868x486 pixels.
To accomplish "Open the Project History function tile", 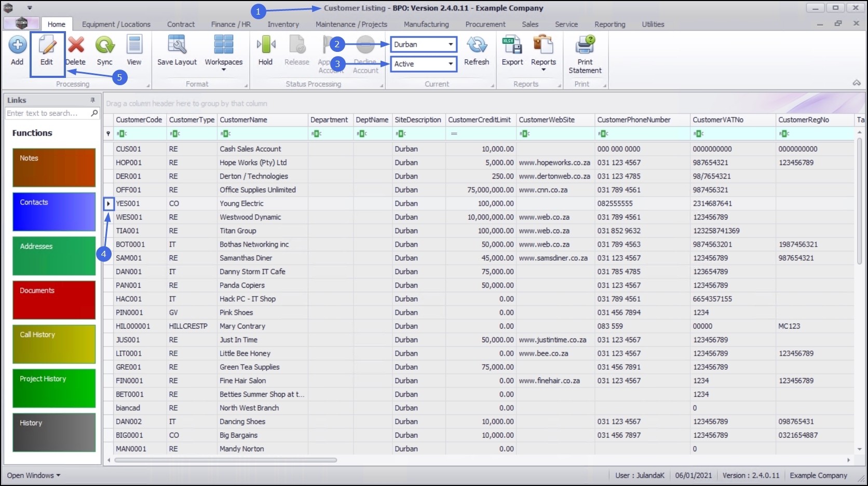I will 54,388.
